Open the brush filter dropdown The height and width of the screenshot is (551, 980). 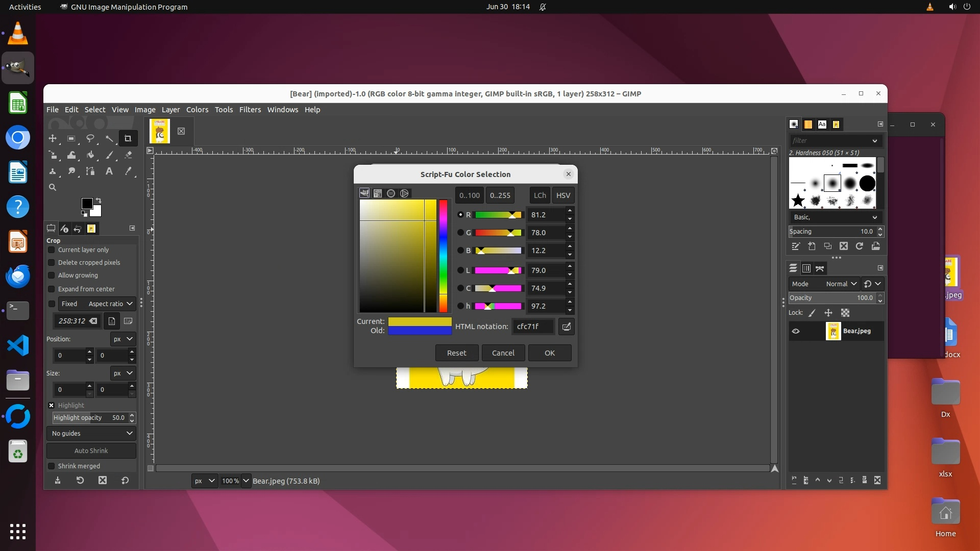(x=874, y=141)
